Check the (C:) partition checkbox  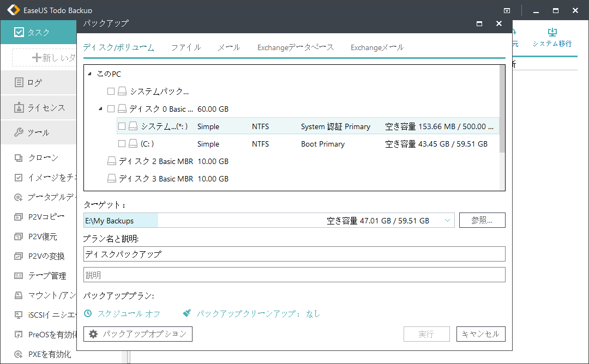[x=122, y=143]
